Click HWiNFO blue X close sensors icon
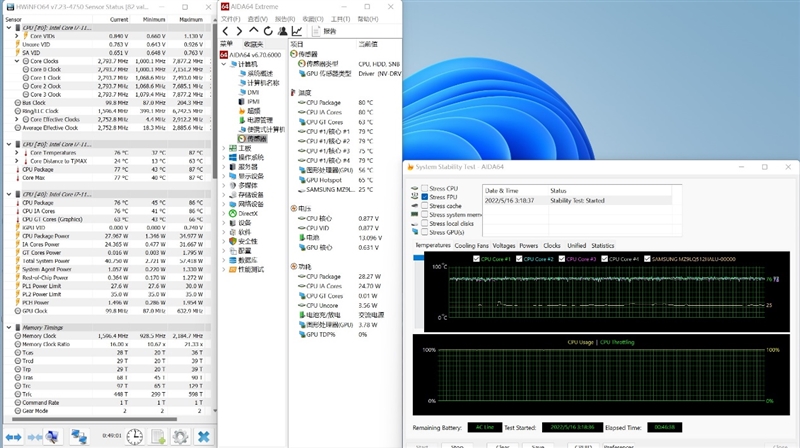 (204, 437)
